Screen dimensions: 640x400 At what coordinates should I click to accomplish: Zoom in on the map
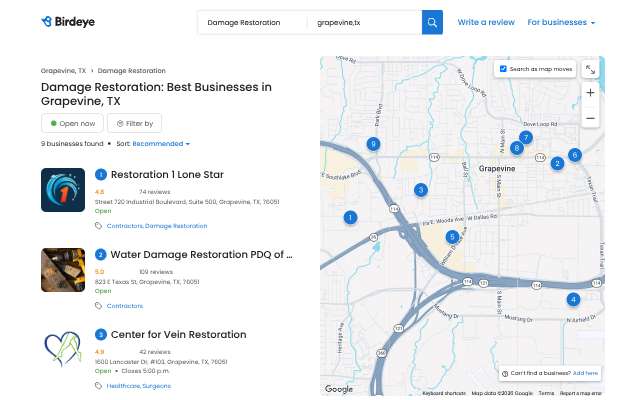click(x=590, y=93)
